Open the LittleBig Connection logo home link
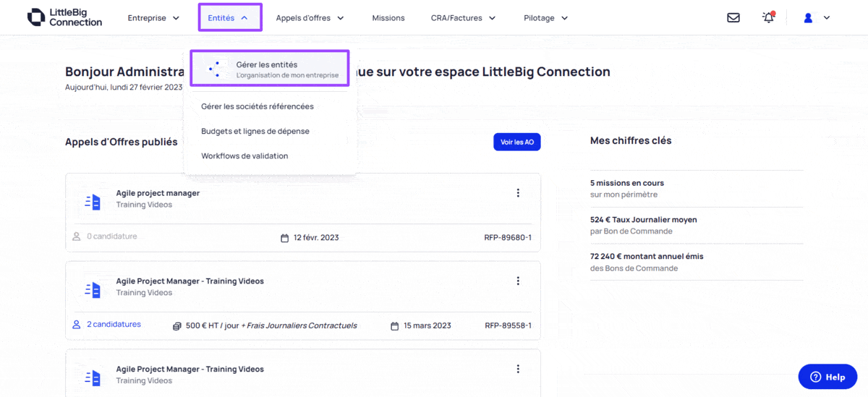The width and height of the screenshot is (868, 397). pyautogui.click(x=64, y=17)
